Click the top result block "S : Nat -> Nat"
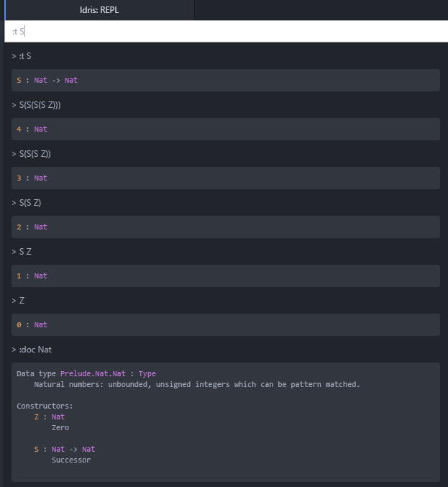 tap(225, 80)
